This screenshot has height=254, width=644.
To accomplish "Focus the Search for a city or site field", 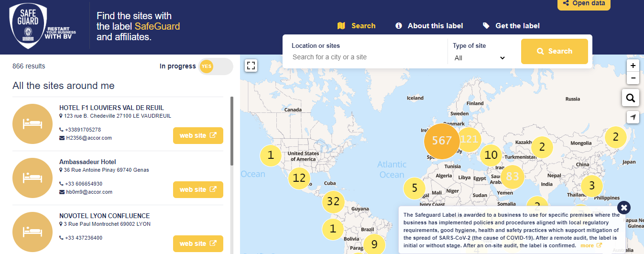I will coord(366,57).
